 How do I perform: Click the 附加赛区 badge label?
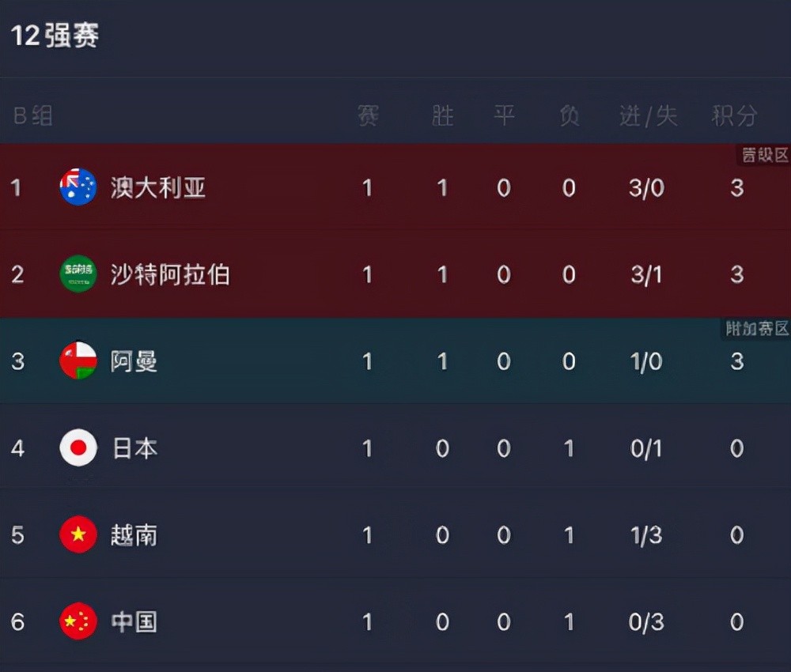(x=757, y=328)
